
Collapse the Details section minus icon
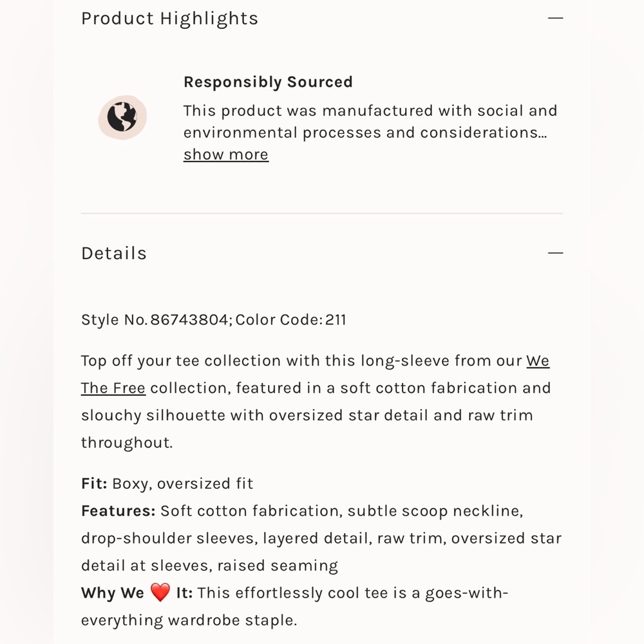tap(555, 253)
